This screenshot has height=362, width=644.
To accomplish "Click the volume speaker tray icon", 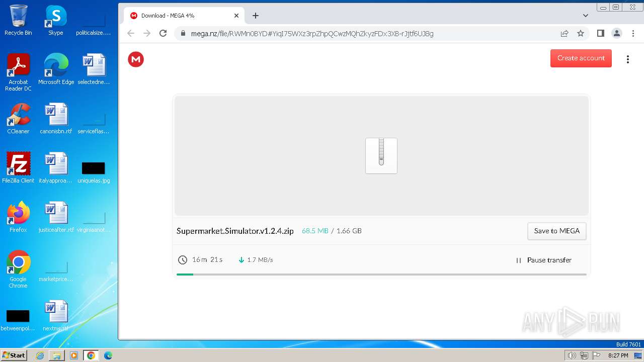I will 572,355.
